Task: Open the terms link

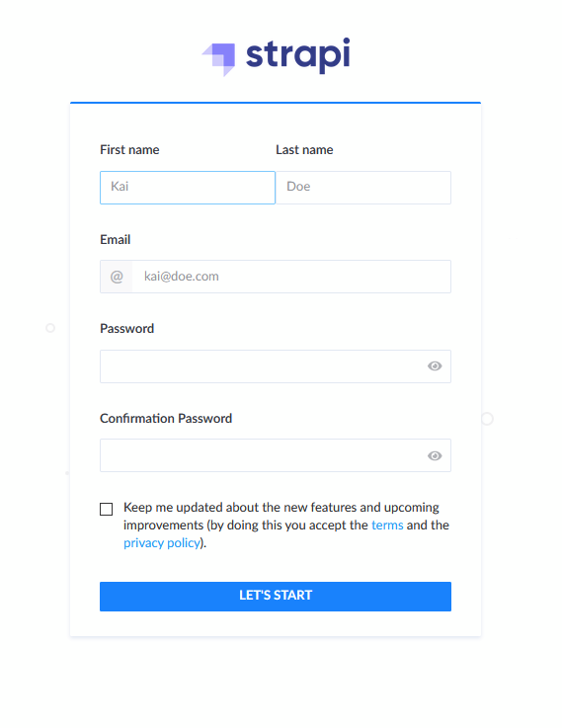Action: [387, 526]
